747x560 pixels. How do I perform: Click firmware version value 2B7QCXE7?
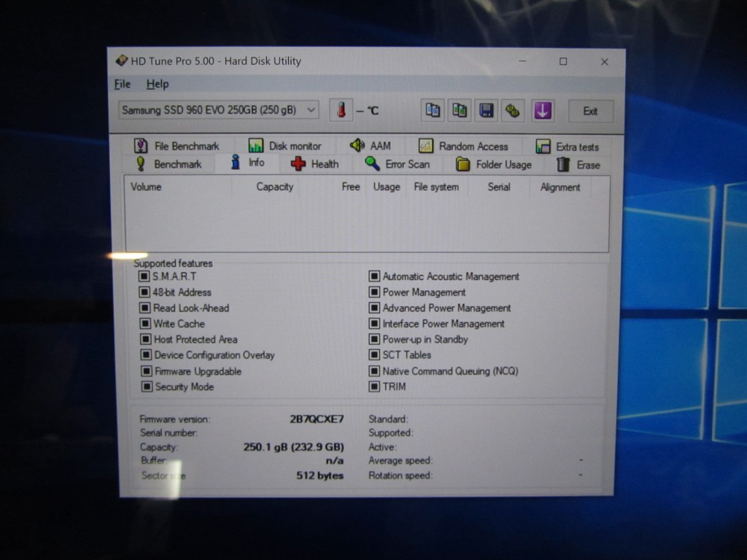[317, 419]
